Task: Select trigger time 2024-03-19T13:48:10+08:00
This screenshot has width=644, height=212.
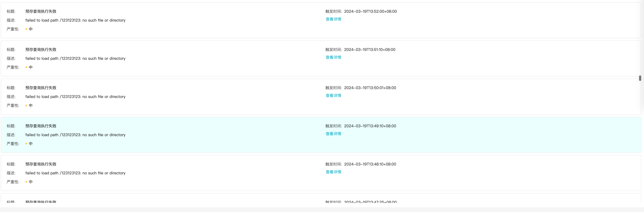Action: click(x=370, y=164)
